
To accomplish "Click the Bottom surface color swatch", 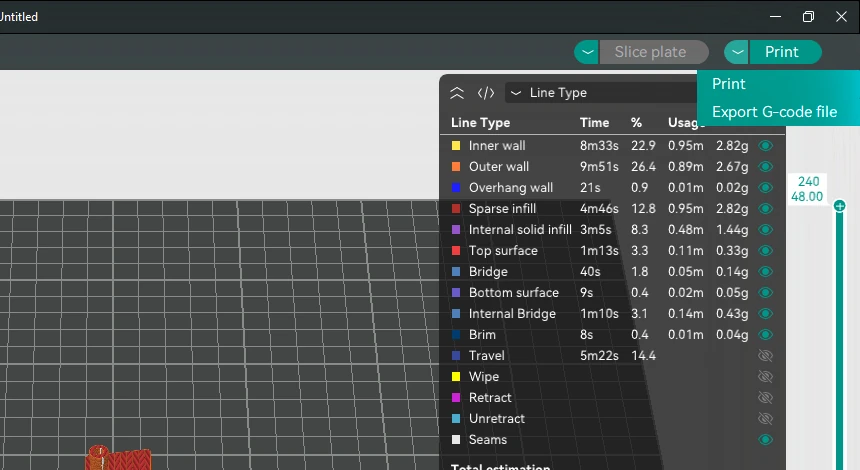I will point(456,292).
